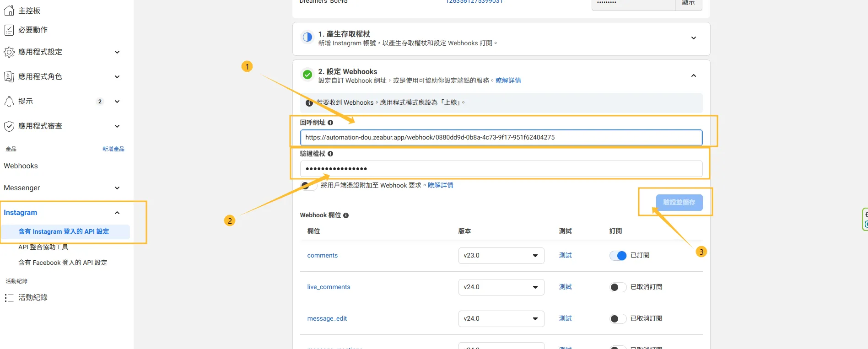Screen dimensions: 868x349
Task: Click the info icon beside 驗證權杖
Action: point(330,154)
